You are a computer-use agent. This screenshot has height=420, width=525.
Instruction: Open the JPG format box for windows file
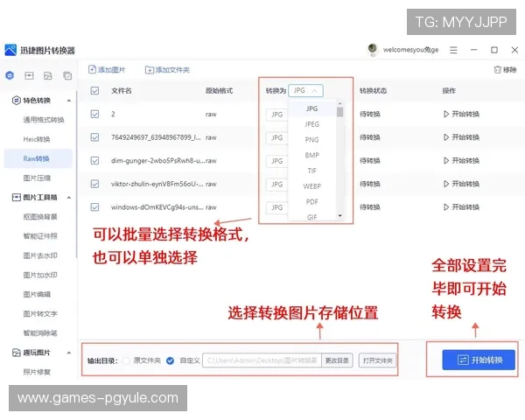pyautogui.click(x=276, y=207)
